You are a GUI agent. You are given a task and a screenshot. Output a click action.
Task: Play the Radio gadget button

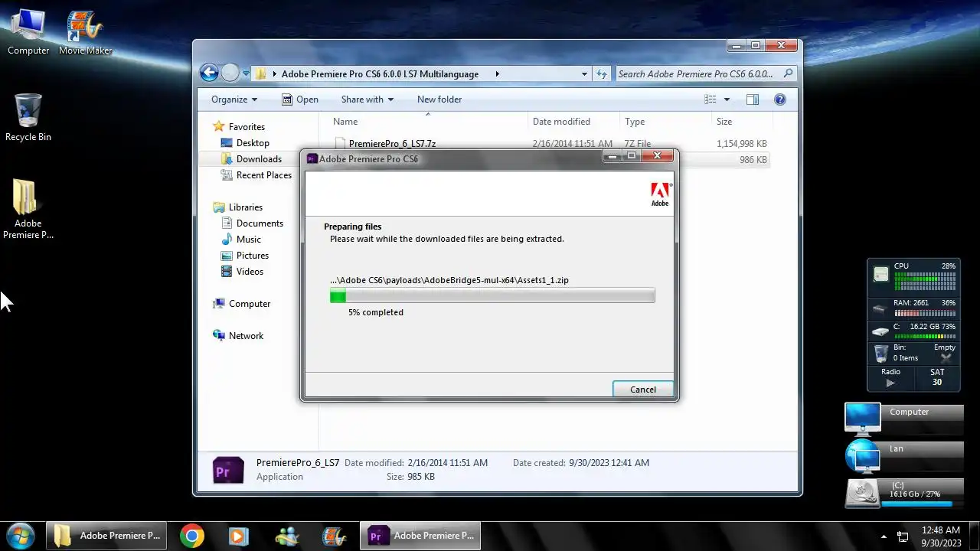[890, 383]
